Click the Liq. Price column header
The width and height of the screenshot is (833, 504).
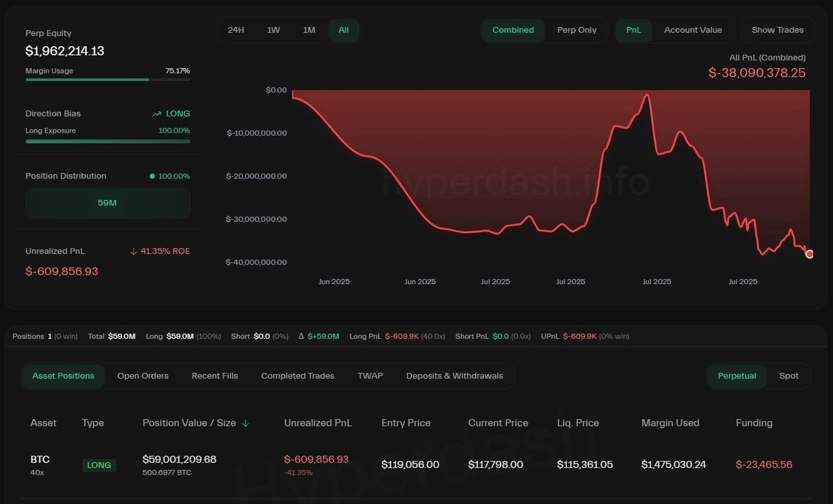pyautogui.click(x=578, y=423)
